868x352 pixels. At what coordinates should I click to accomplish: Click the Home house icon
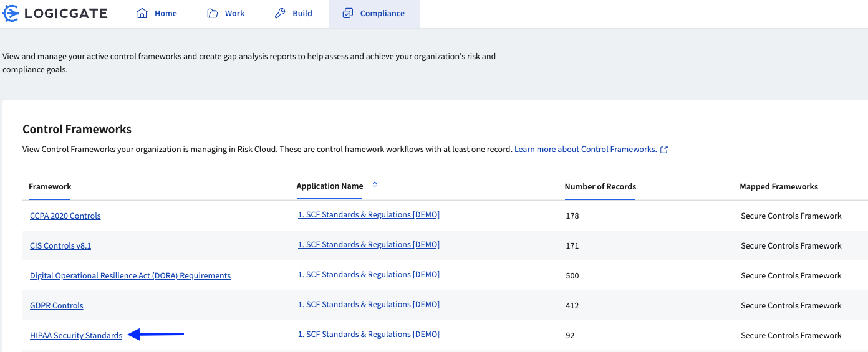pyautogui.click(x=142, y=13)
